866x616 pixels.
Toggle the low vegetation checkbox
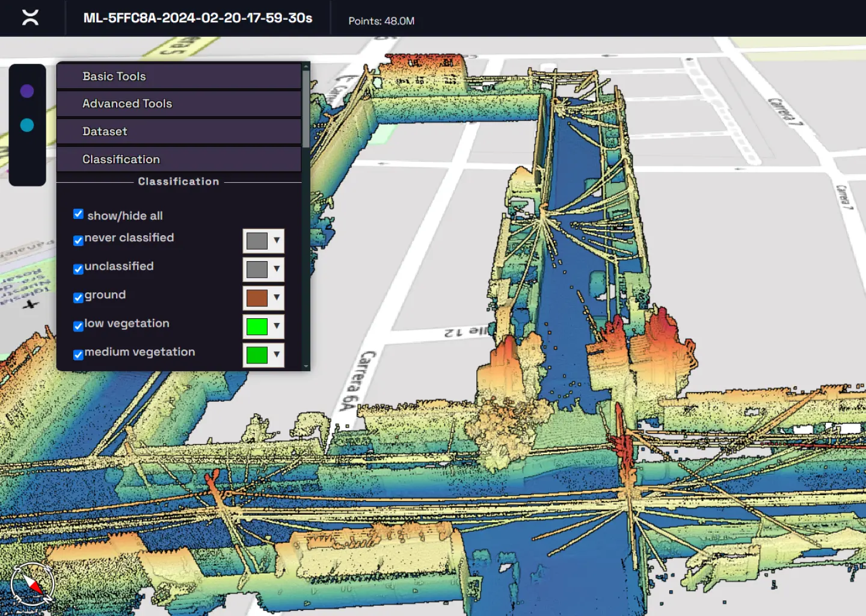point(78,326)
